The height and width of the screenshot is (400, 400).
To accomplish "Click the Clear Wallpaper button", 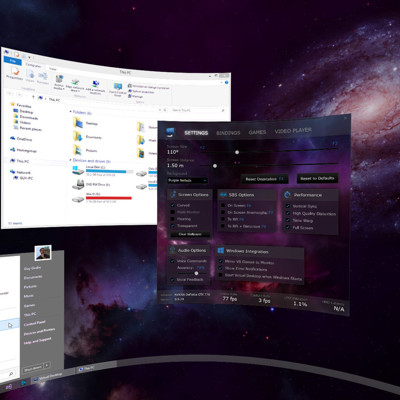I will 190,234.
